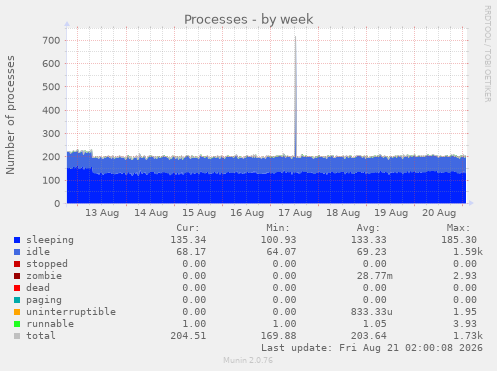Click the 200 y-axis tick label
Image resolution: width=497 pixels, height=371 pixels.
pyautogui.click(x=51, y=157)
